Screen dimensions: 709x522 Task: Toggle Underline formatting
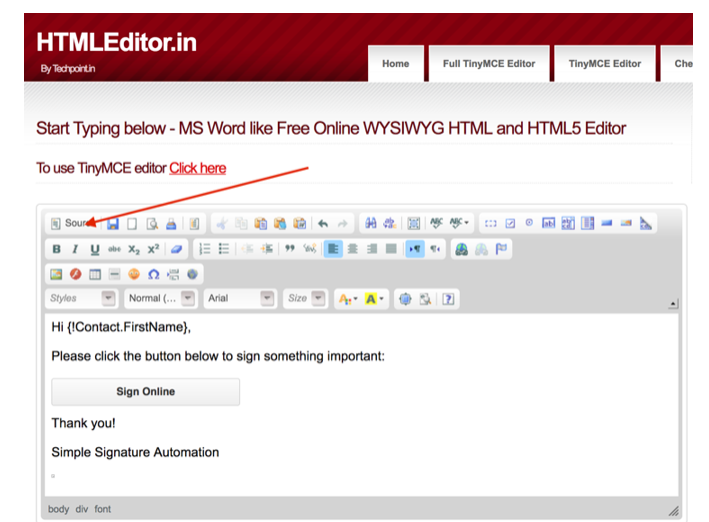tap(95, 249)
